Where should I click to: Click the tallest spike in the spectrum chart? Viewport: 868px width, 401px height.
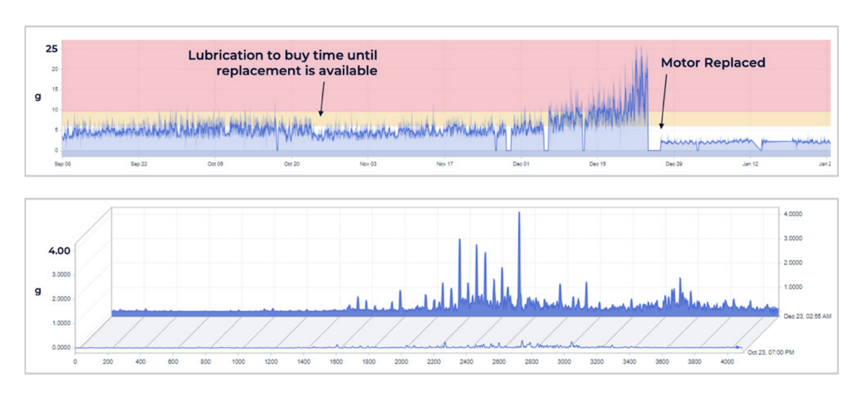click(x=519, y=214)
